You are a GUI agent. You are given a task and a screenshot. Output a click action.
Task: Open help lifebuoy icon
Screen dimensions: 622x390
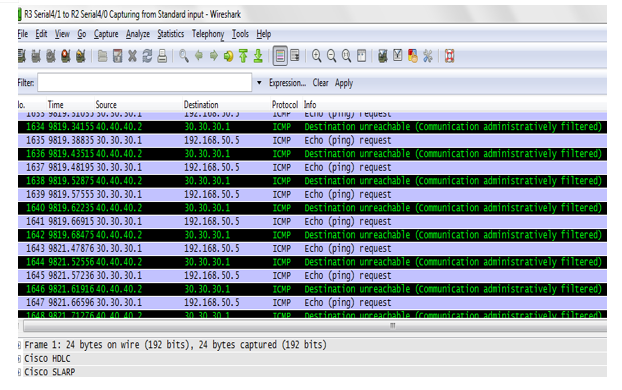click(449, 56)
